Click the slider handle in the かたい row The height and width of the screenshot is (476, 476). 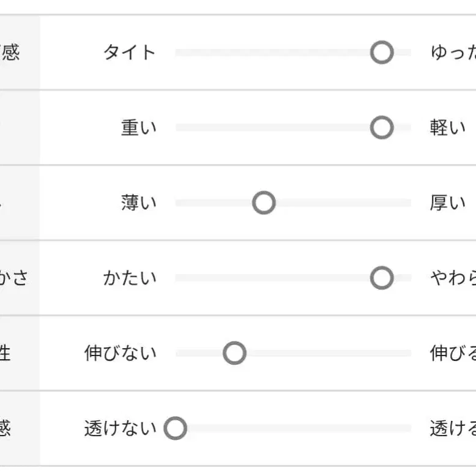382,278
